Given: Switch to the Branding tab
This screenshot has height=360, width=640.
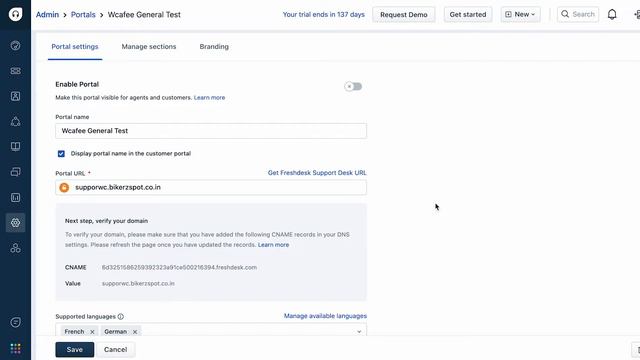Looking at the screenshot, I should (x=214, y=47).
